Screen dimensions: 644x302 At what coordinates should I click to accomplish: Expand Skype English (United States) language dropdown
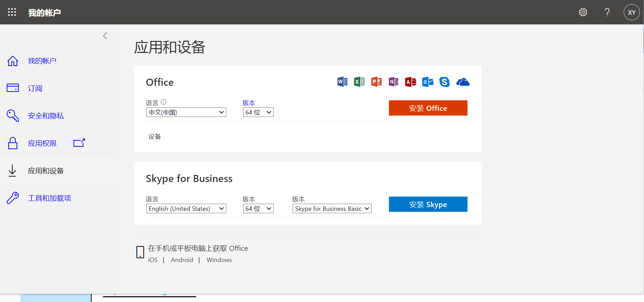click(x=186, y=208)
